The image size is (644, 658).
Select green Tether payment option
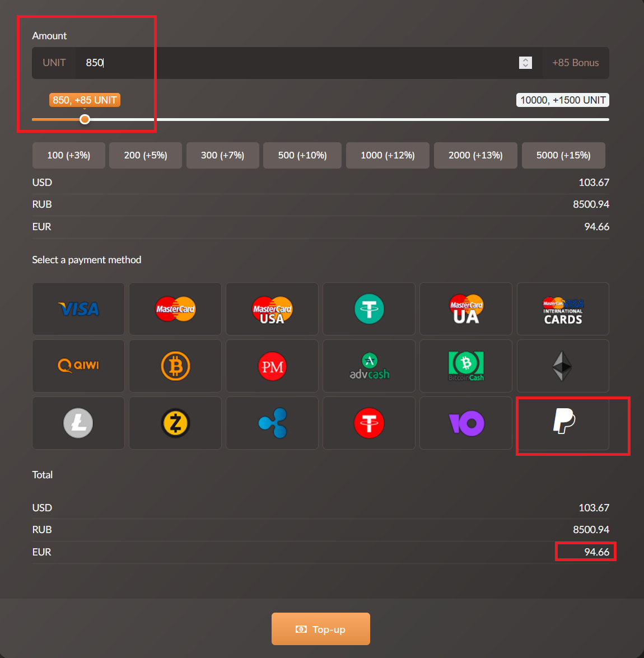[x=369, y=309]
